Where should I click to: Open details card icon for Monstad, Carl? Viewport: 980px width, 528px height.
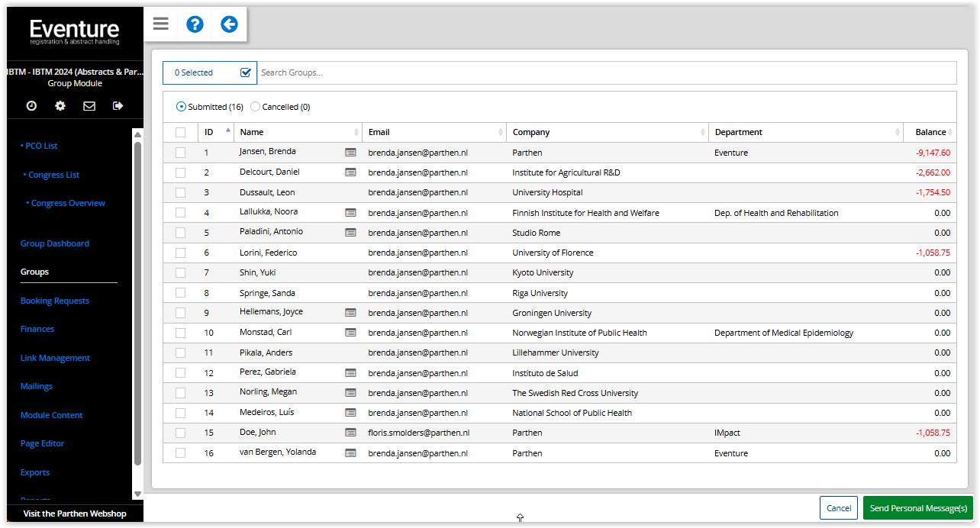(350, 332)
